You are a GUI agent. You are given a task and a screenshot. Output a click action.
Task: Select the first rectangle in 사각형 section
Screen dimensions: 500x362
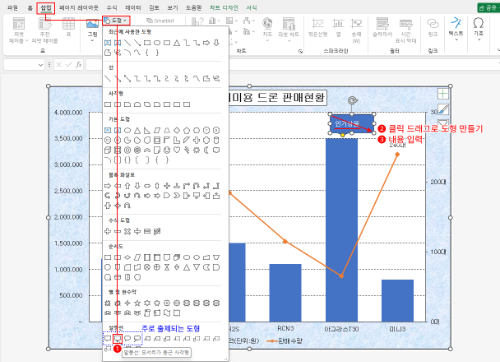(108, 105)
